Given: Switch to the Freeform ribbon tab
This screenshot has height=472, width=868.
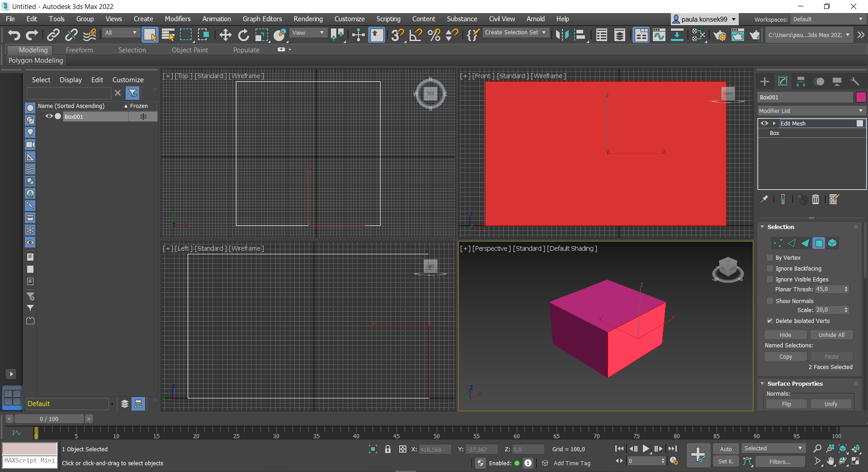Looking at the screenshot, I should pyautogui.click(x=79, y=50).
